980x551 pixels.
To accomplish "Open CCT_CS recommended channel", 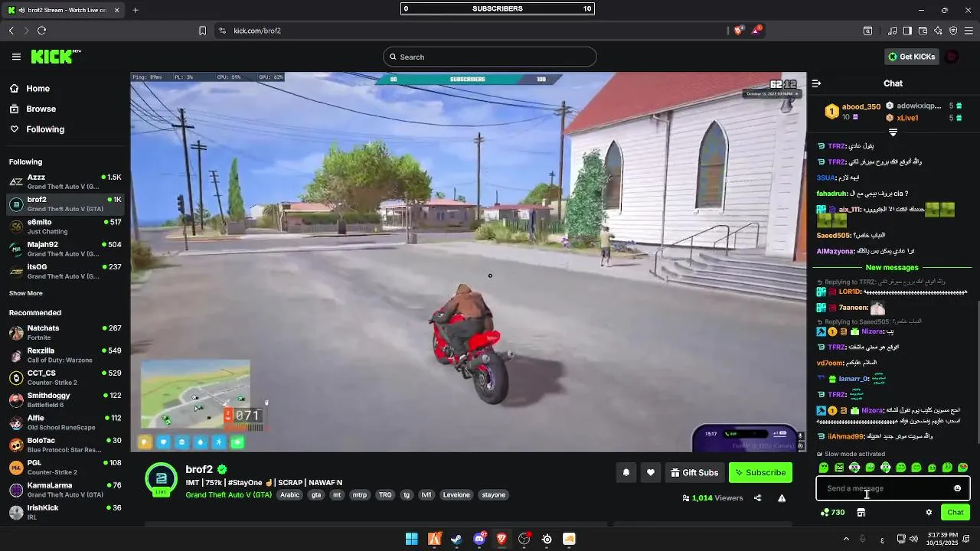I will pos(65,377).
